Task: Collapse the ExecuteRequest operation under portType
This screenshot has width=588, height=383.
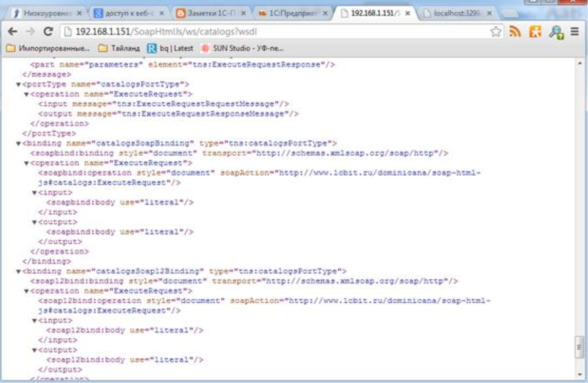Action: [26, 94]
